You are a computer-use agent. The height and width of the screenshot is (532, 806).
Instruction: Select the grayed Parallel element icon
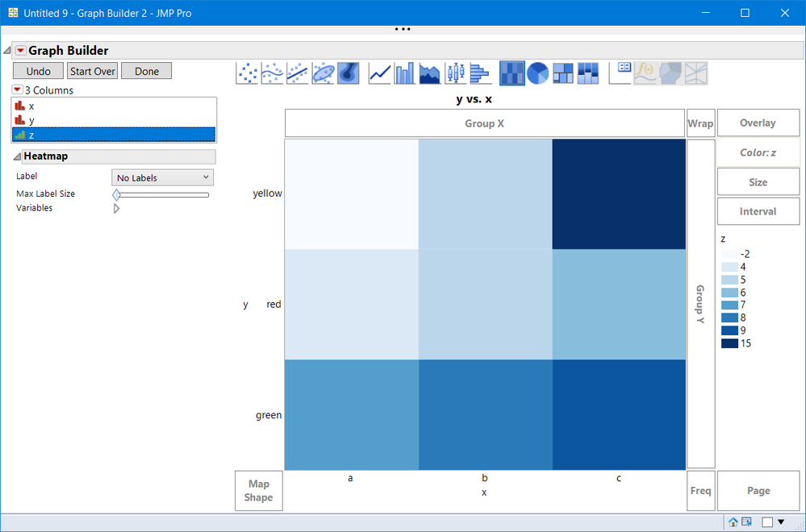(695, 73)
